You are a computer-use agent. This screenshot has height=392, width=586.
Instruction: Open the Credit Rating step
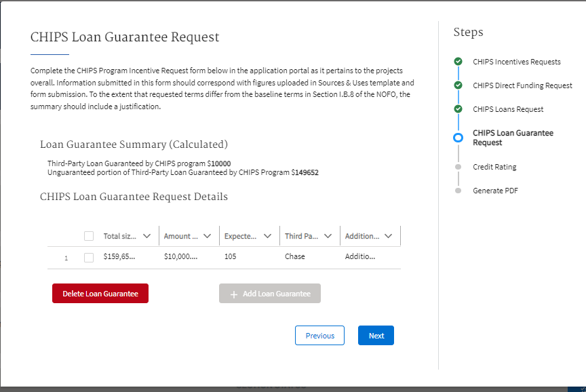pyautogui.click(x=494, y=167)
